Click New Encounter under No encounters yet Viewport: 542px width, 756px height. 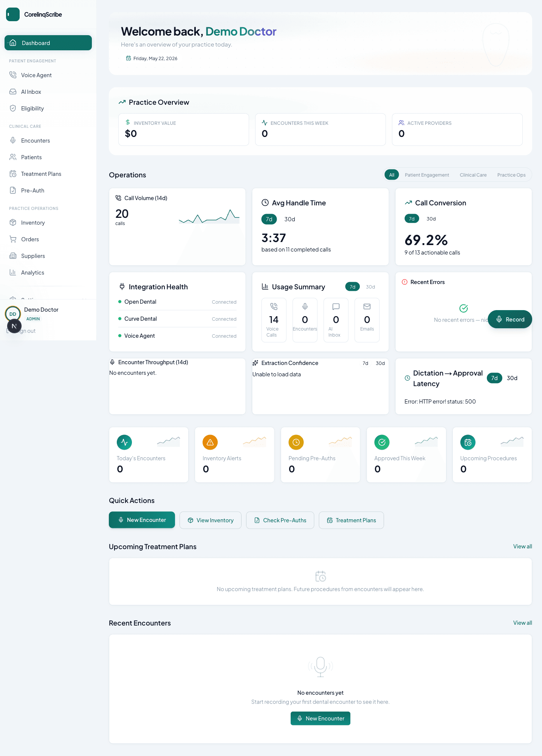point(321,719)
